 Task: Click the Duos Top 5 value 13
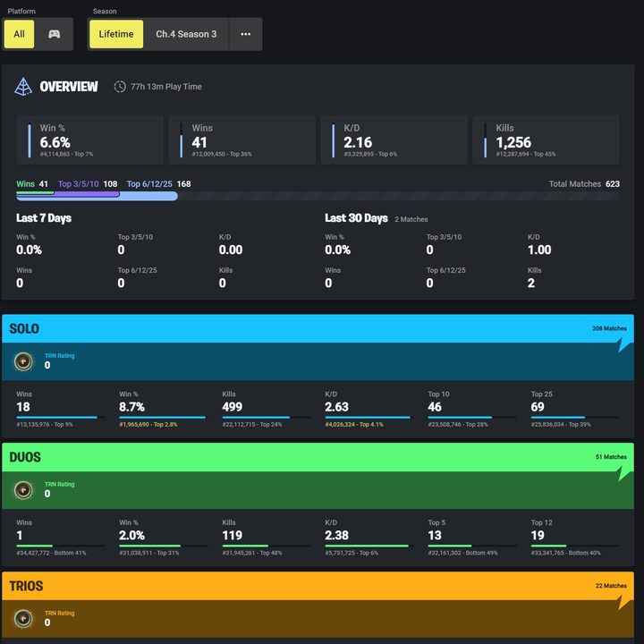coord(435,536)
